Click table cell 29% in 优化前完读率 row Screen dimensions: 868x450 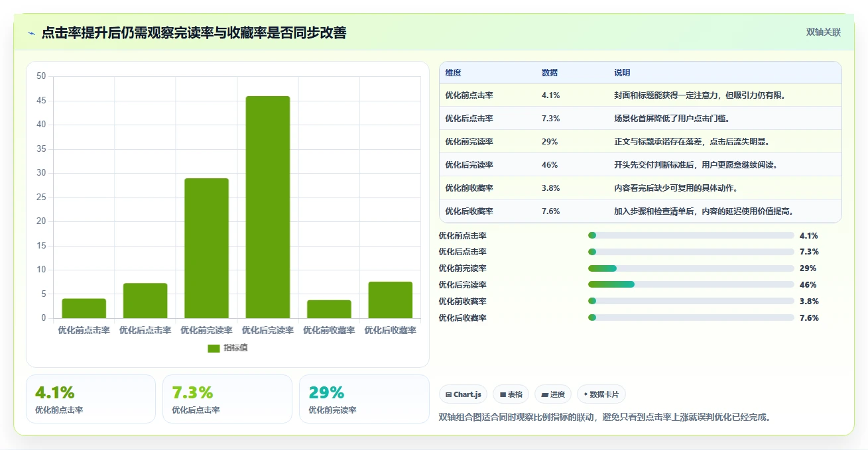click(x=549, y=142)
